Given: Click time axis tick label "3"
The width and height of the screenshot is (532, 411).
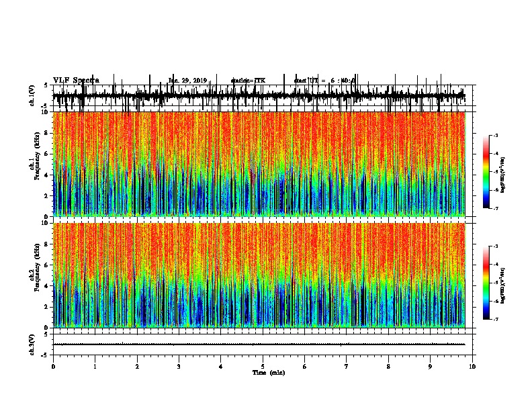Looking at the screenshot, I should pos(179,367).
